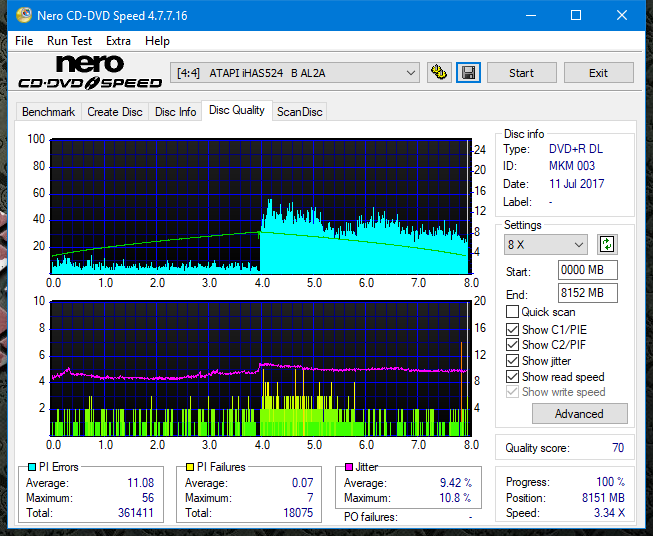
Task: Click the Start button
Action: tap(521, 73)
